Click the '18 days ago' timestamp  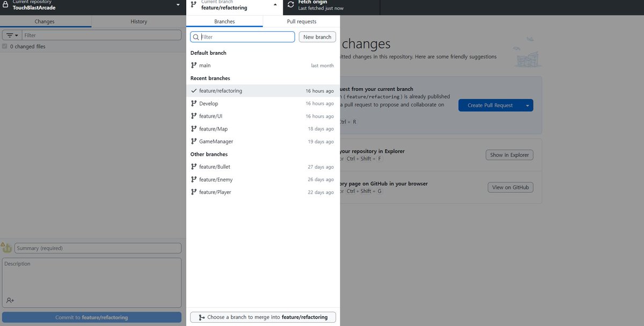click(x=321, y=129)
